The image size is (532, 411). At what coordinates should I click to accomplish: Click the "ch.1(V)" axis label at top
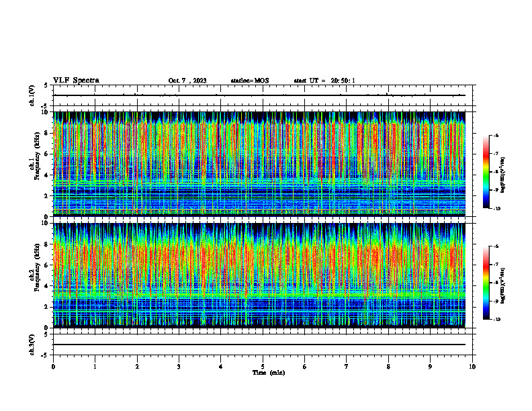coord(32,95)
